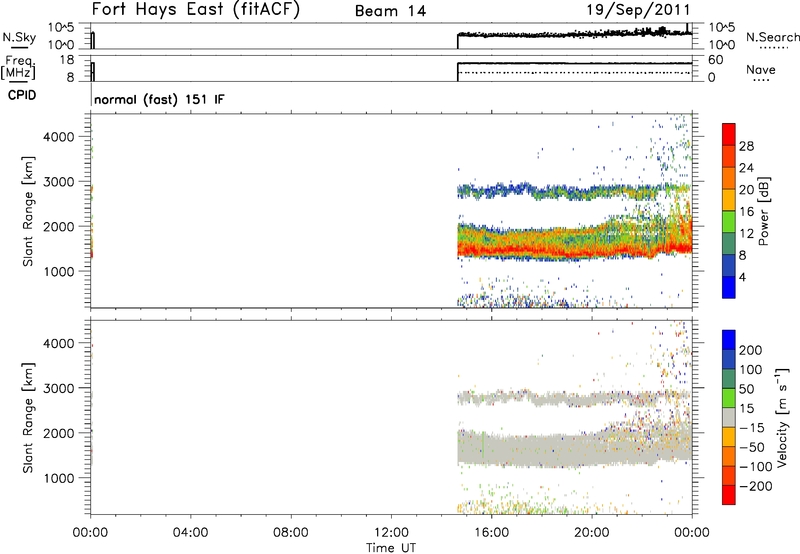Click the 'N.Sky' legend label
This screenshot has width=800, height=554.
19,37
